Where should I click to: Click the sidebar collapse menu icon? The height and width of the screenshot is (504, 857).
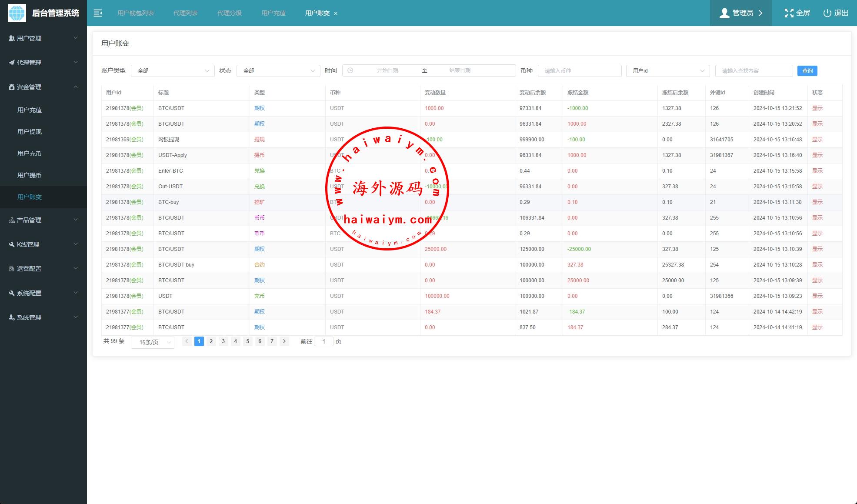click(98, 13)
